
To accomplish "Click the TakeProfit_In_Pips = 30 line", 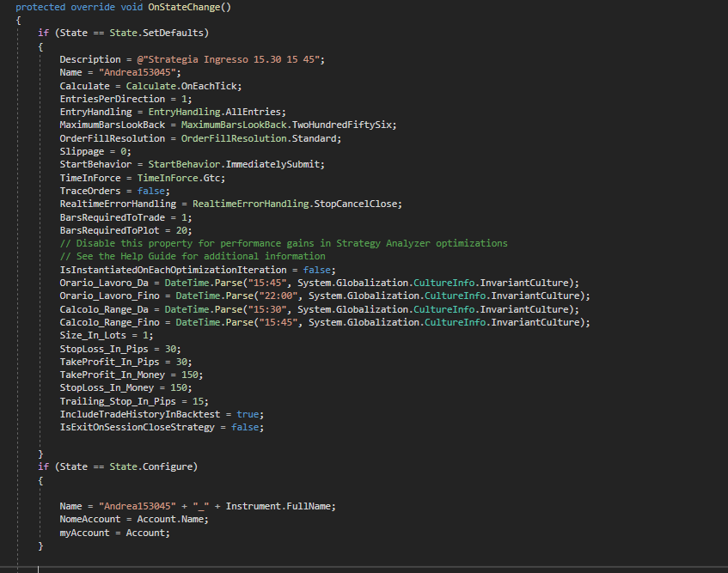I will click(125, 362).
